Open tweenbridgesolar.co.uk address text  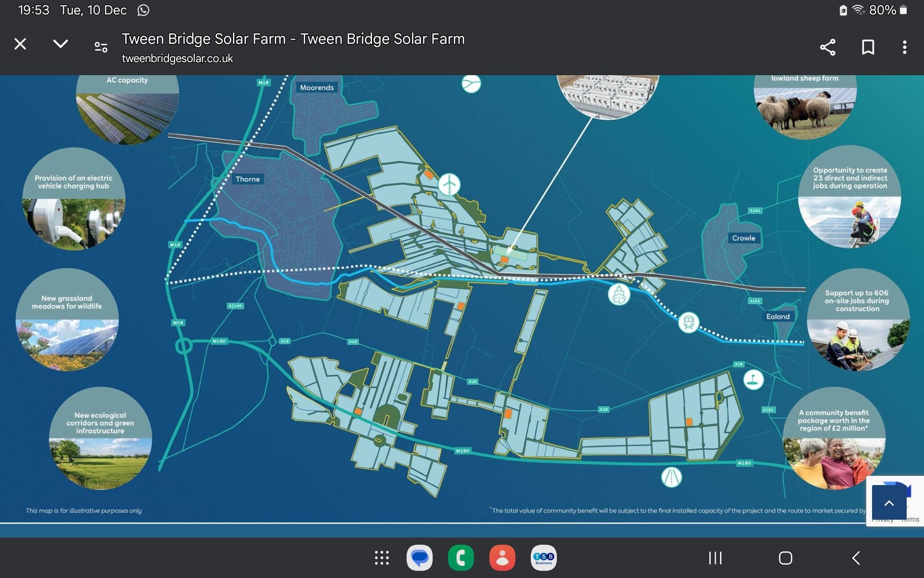pos(177,58)
